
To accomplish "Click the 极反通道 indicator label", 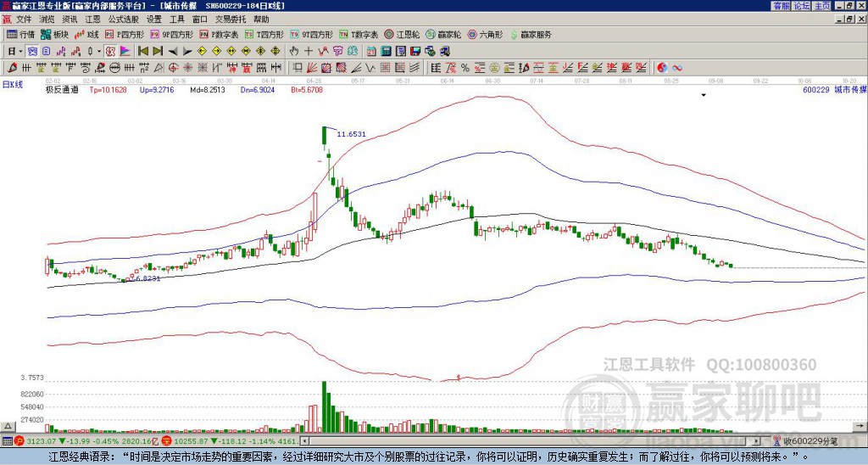I will click(62, 90).
